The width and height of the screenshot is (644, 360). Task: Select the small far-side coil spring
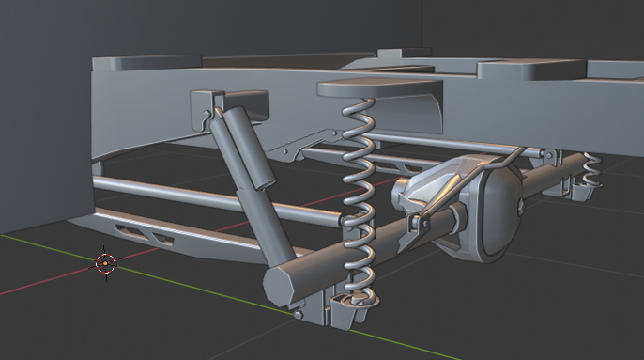591,169
